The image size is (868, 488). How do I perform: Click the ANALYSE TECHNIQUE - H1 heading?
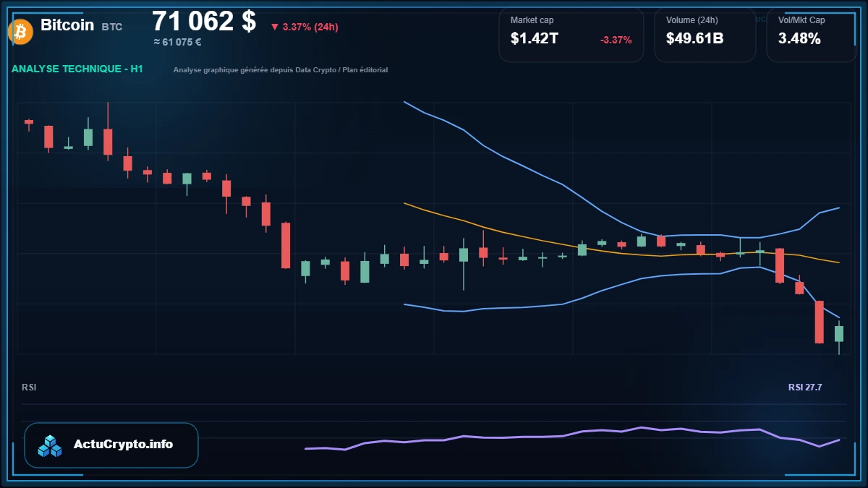coord(77,69)
